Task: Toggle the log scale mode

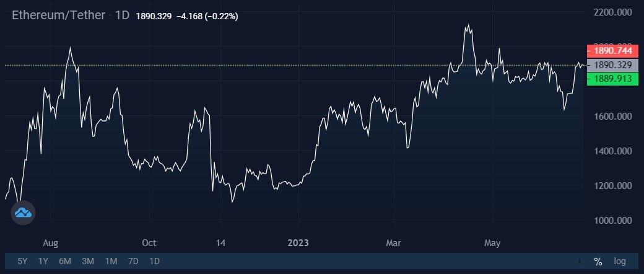Action: [620, 261]
